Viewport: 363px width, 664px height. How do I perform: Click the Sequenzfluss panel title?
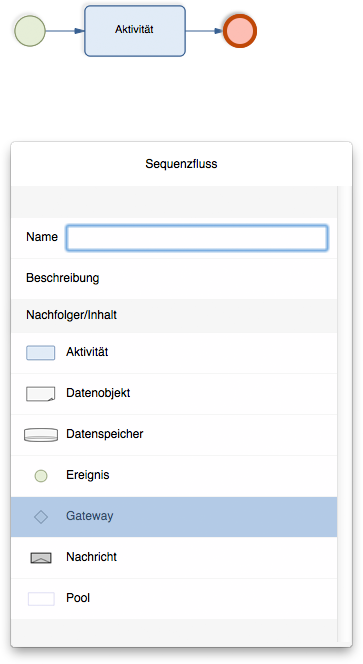[181, 164]
